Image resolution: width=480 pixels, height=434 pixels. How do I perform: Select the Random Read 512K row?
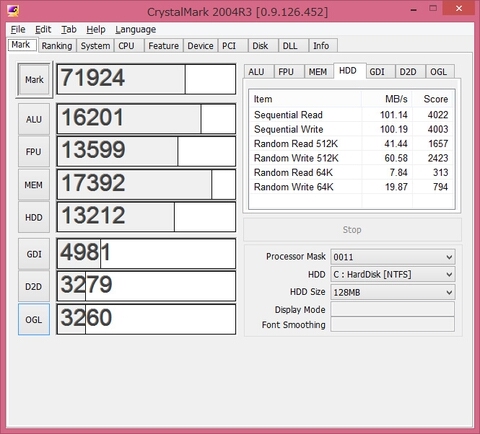click(351, 144)
